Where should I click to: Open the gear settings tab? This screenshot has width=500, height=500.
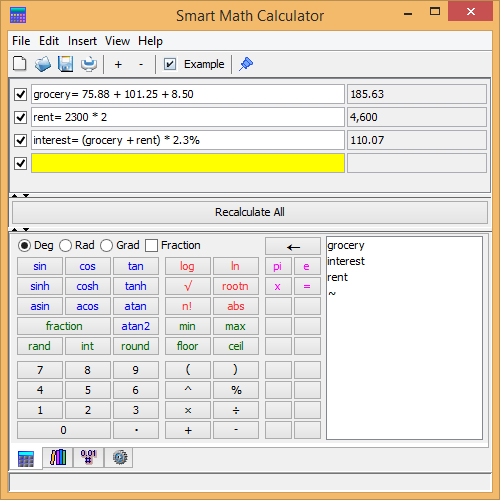tap(119, 457)
